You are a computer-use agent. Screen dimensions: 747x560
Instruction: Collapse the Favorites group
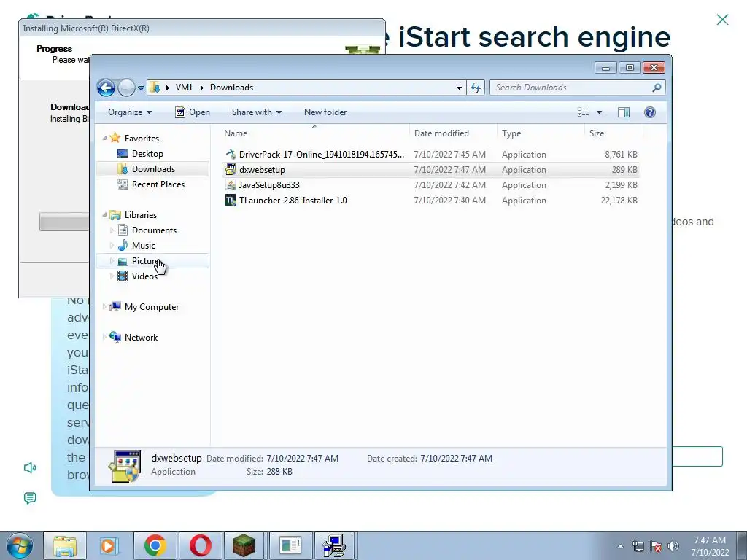point(104,138)
